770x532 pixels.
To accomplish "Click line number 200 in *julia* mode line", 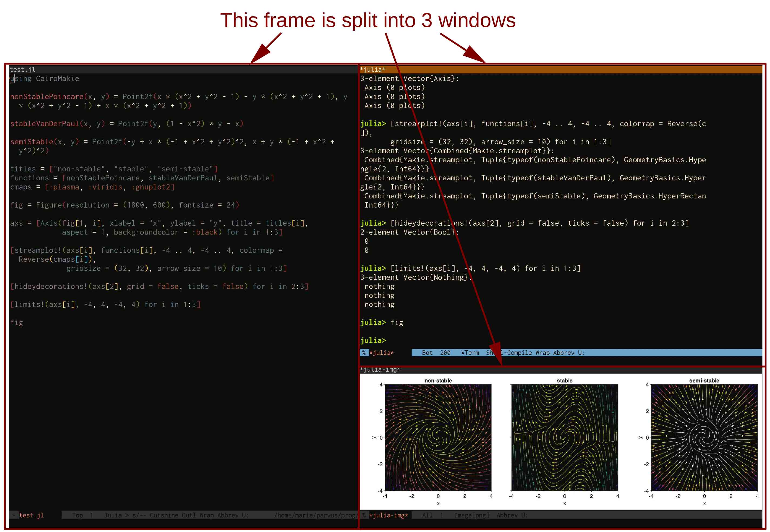I will tap(445, 353).
